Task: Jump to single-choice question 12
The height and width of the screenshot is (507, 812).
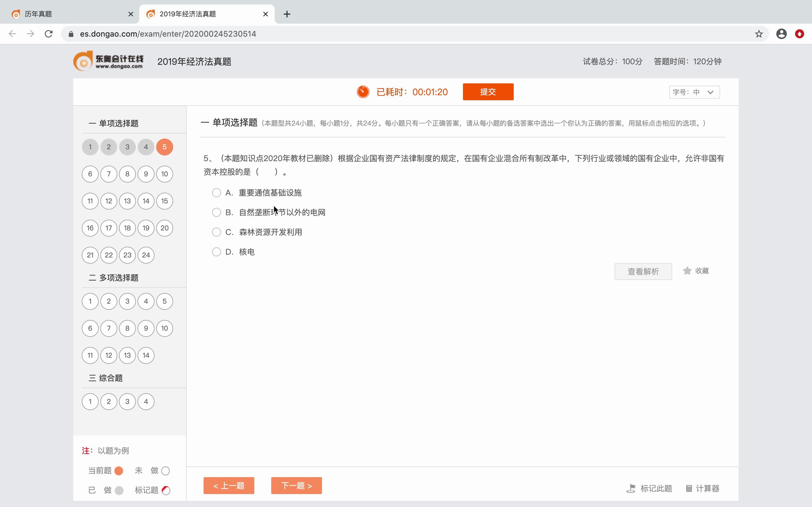Action: click(108, 201)
